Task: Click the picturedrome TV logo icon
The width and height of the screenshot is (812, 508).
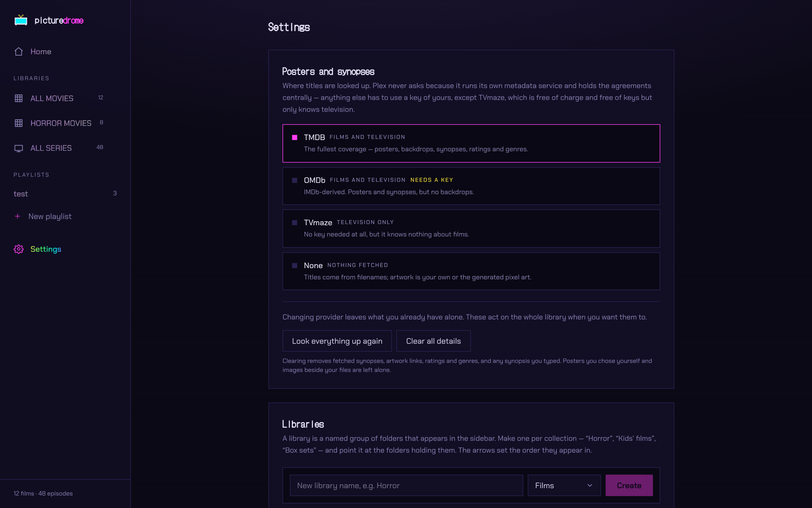Action: (x=21, y=20)
